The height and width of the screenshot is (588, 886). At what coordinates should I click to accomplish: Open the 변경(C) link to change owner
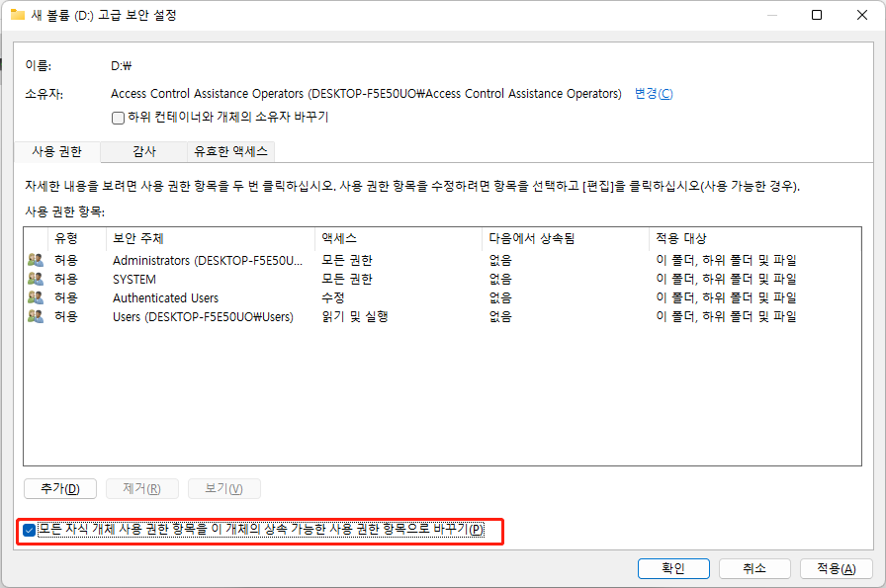[x=655, y=93]
